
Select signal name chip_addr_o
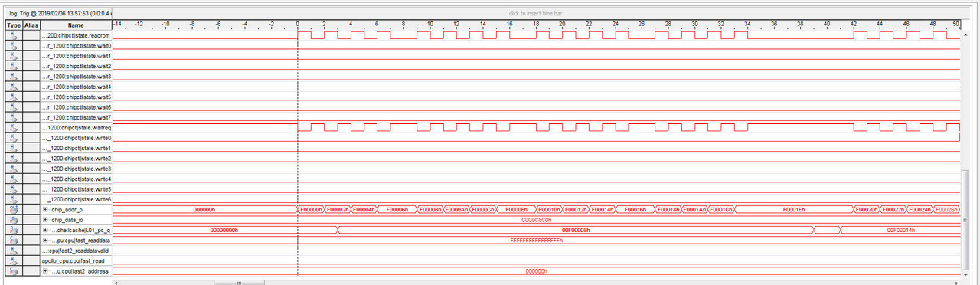67,209
